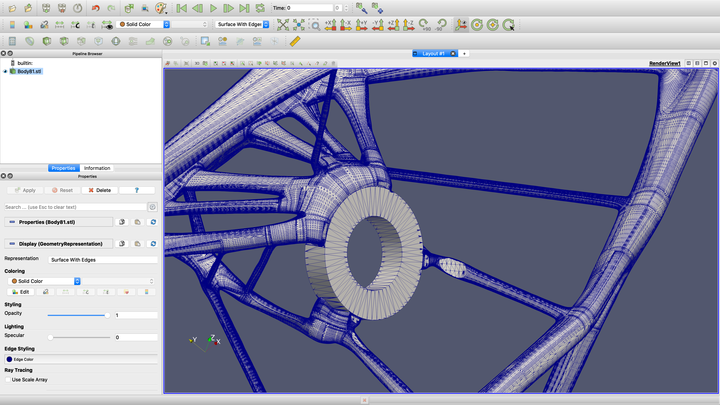Select the Layout #1 tab
The height and width of the screenshot is (405, 720).
pyautogui.click(x=433, y=53)
